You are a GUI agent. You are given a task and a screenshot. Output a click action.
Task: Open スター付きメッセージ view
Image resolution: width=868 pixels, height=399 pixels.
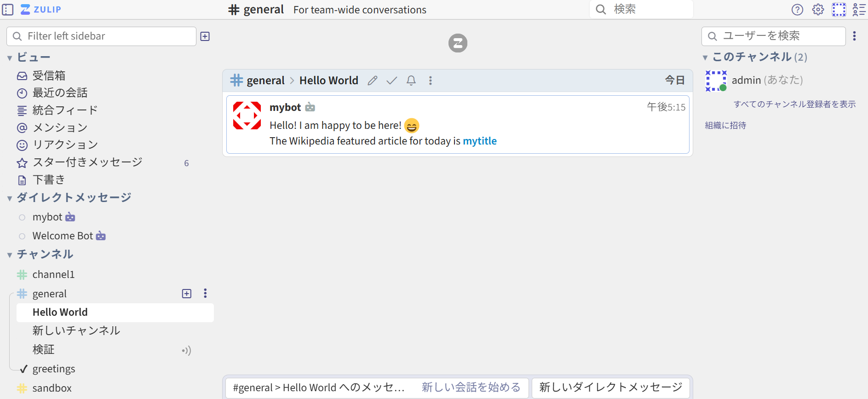click(x=87, y=162)
